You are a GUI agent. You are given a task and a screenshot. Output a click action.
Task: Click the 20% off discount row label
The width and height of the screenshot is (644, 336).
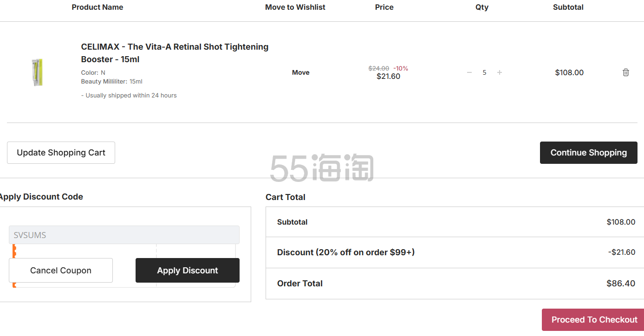tap(346, 252)
